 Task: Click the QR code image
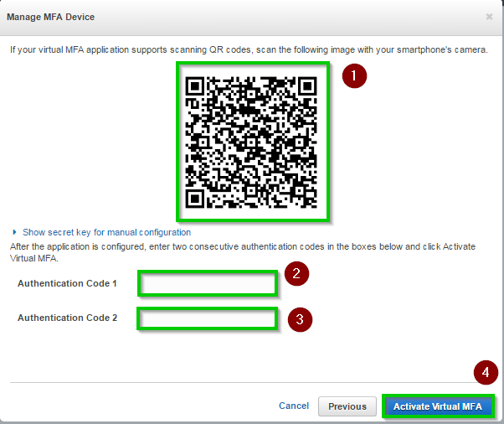coord(252,142)
